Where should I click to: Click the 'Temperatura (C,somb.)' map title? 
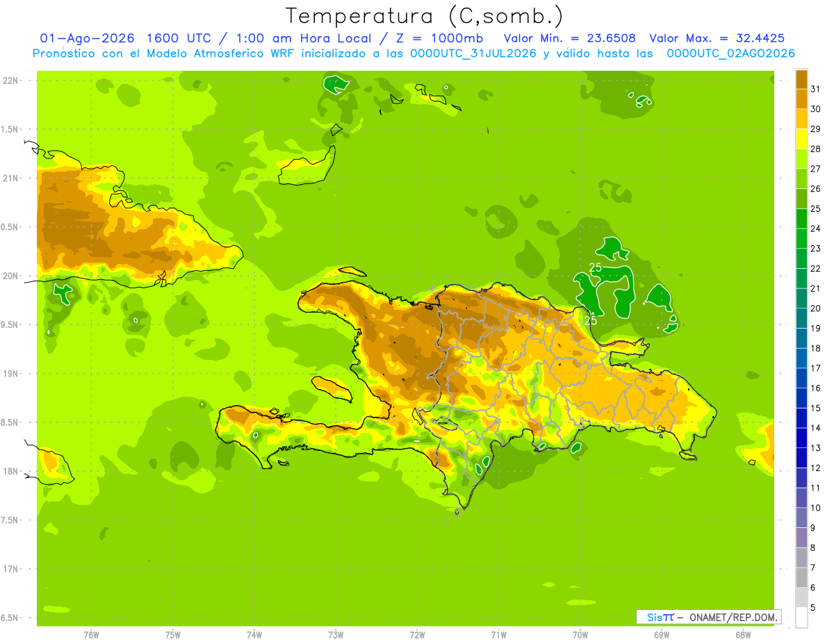(x=424, y=16)
